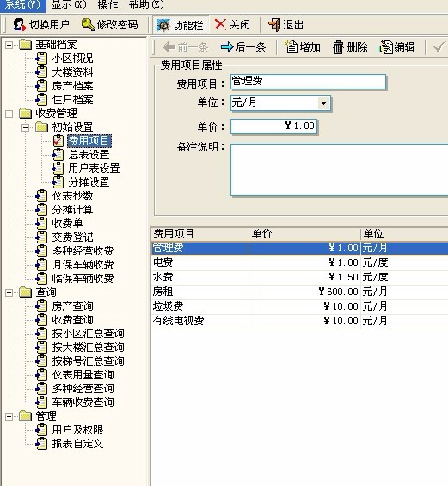The width and height of the screenshot is (448, 486).
Task: Open 多种经营收费 in the tree
Action: (83, 251)
